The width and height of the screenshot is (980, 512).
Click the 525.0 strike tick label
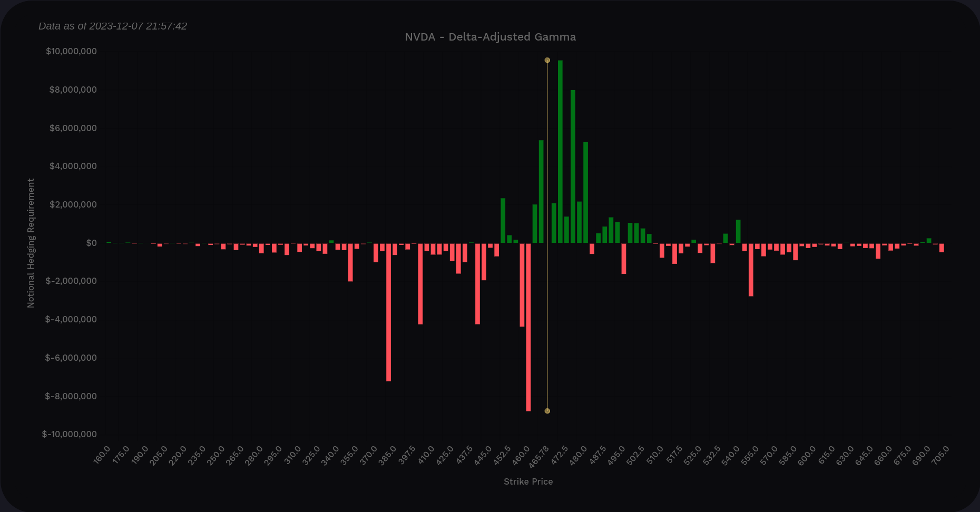[x=692, y=455]
